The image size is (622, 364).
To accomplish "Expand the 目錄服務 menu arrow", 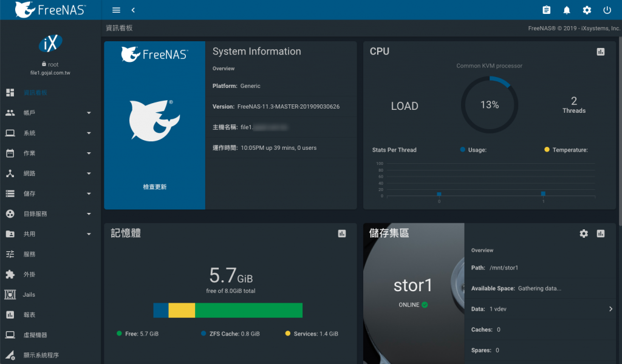I will (x=89, y=214).
